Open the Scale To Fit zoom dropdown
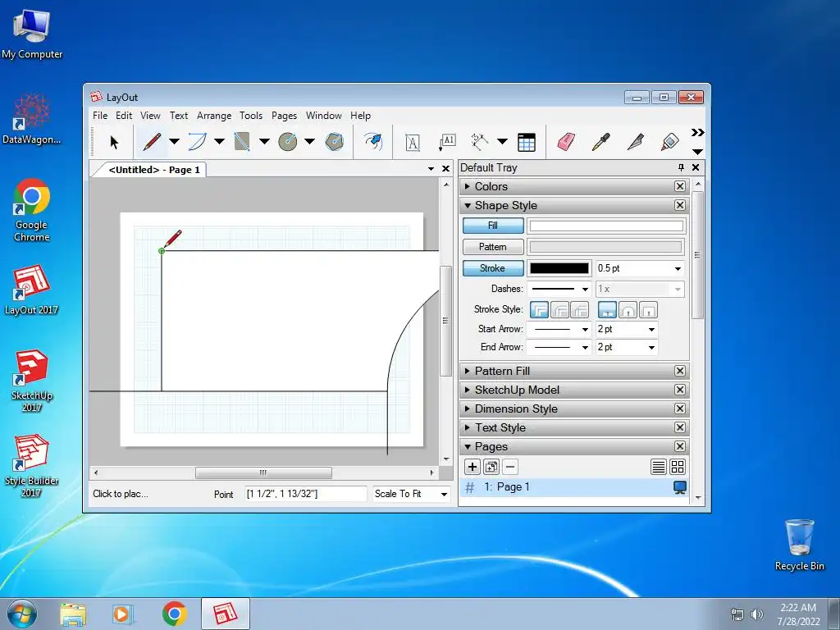This screenshot has height=630, width=840. (x=444, y=494)
